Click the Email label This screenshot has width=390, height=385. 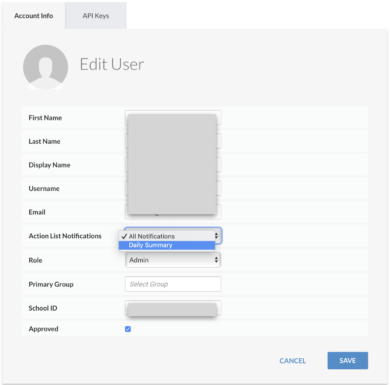[37, 212]
